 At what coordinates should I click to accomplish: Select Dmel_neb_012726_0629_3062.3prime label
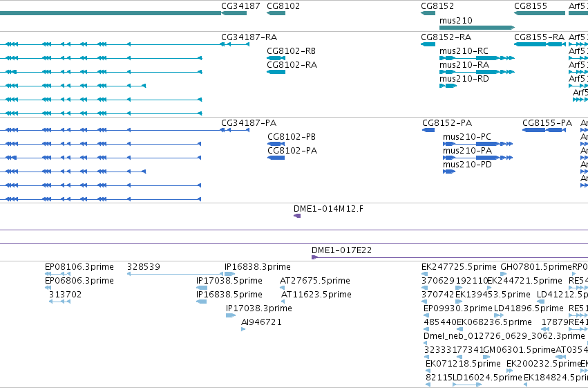tap(504, 336)
